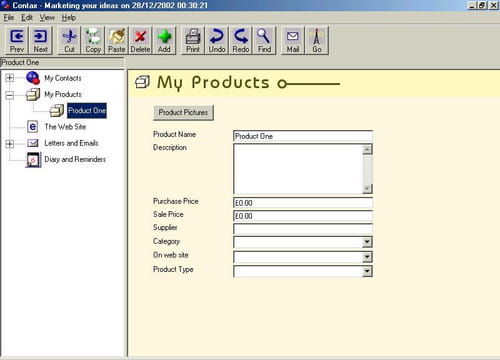The width and height of the screenshot is (500, 360).
Task: Click the Product Name field
Action: [303, 136]
